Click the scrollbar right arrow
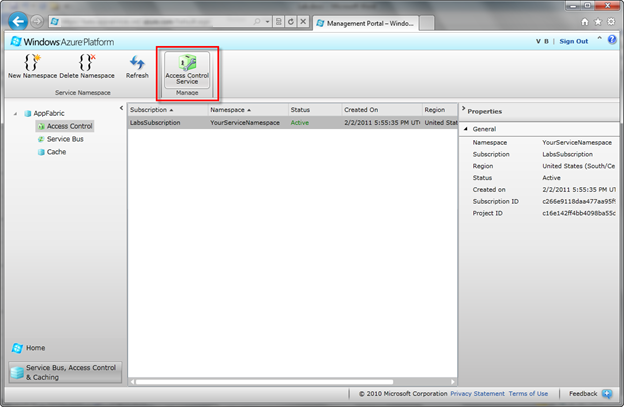This screenshot has width=624, height=407. (x=453, y=382)
